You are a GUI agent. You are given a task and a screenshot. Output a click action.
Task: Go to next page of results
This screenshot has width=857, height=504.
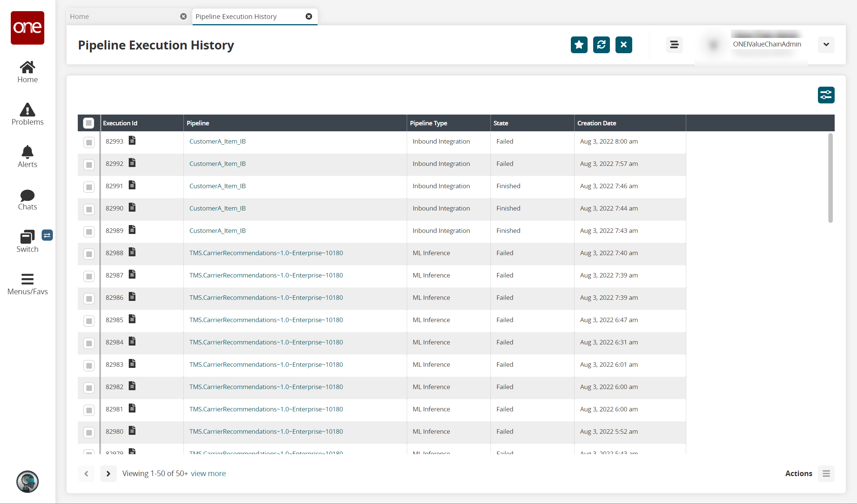click(x=108, y=473)
